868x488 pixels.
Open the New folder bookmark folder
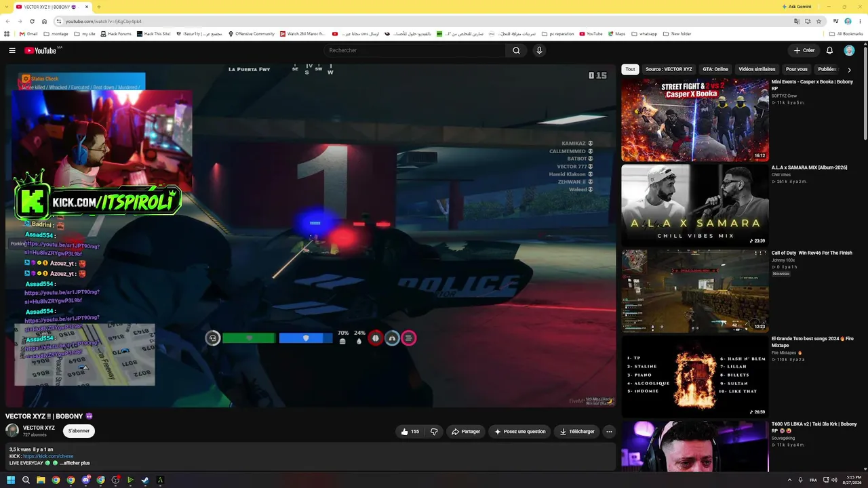pos(677,34)
